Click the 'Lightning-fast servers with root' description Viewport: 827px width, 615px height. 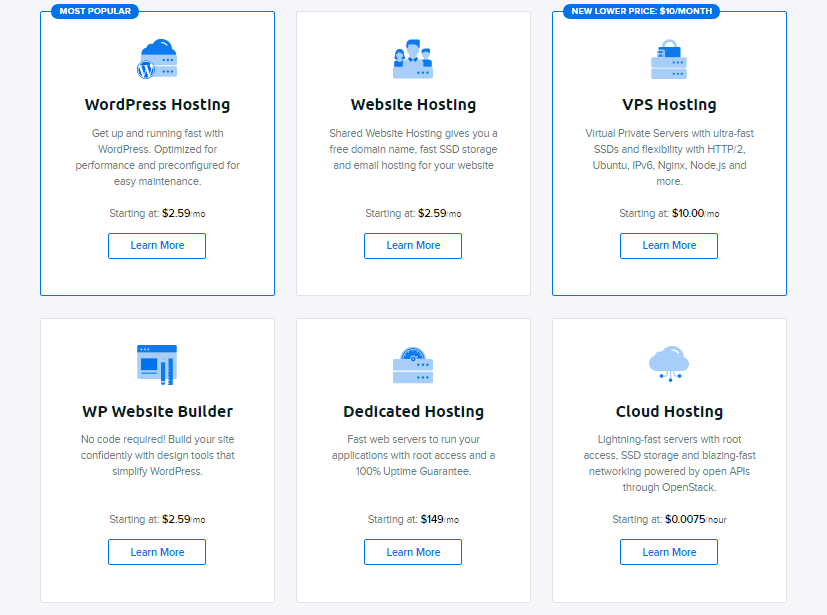(x=669, y=463)
